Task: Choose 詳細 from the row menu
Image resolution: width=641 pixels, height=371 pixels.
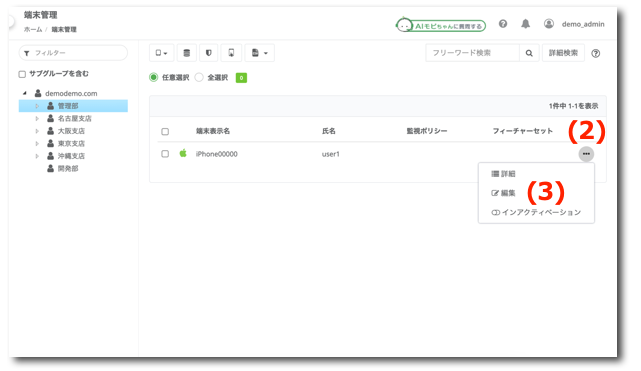Action: point(503,174)
